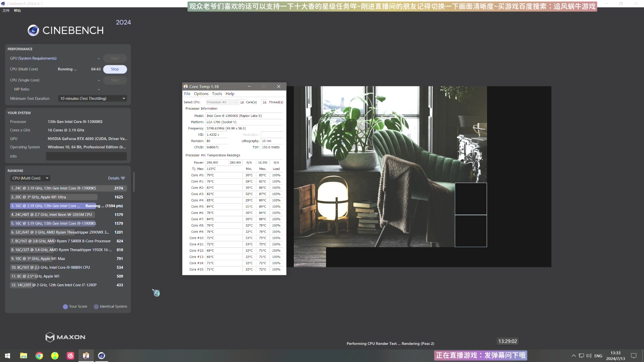
Task: Open the notification center icon
Action: 634,356
